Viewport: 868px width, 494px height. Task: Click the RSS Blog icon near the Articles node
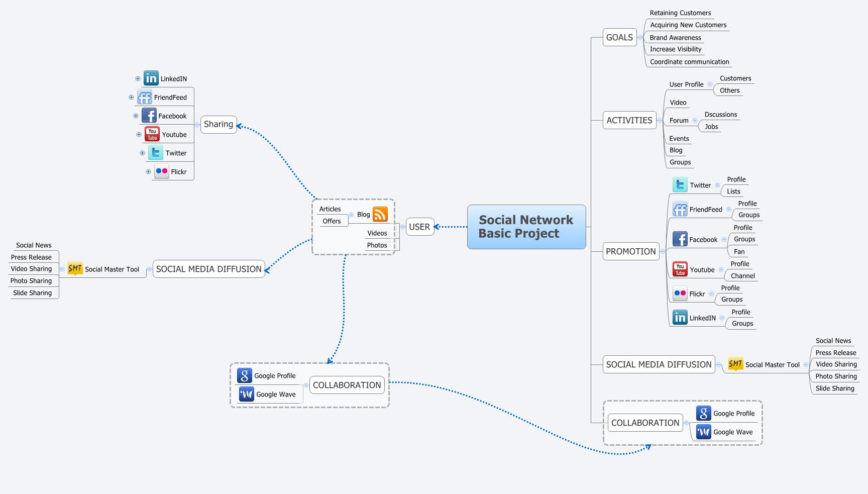click(x=380, y=214)
